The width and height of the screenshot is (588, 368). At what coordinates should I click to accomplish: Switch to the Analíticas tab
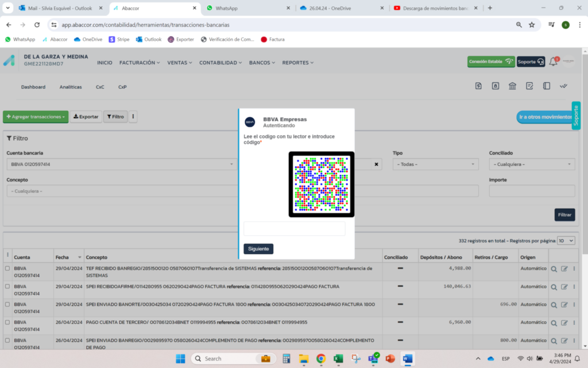click(x=71, y=87)
